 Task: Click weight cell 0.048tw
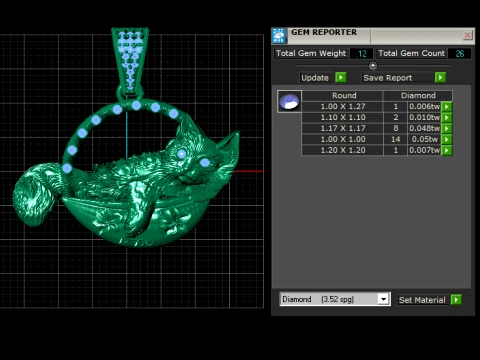(424, 128)
